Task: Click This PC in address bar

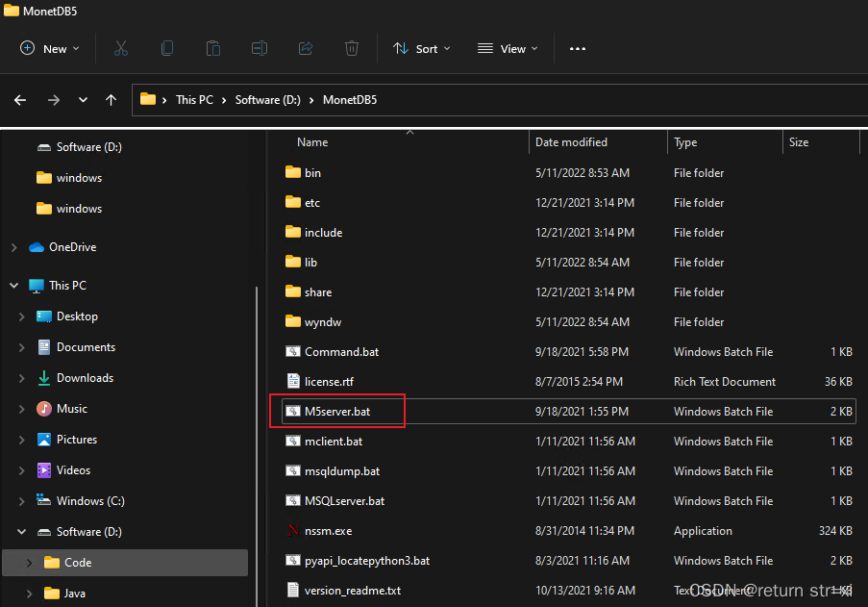Action: [x=194, y=100]
